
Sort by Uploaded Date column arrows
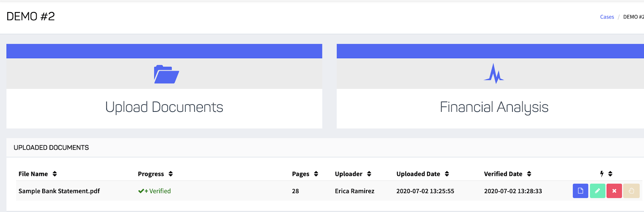tap(447, 174)
